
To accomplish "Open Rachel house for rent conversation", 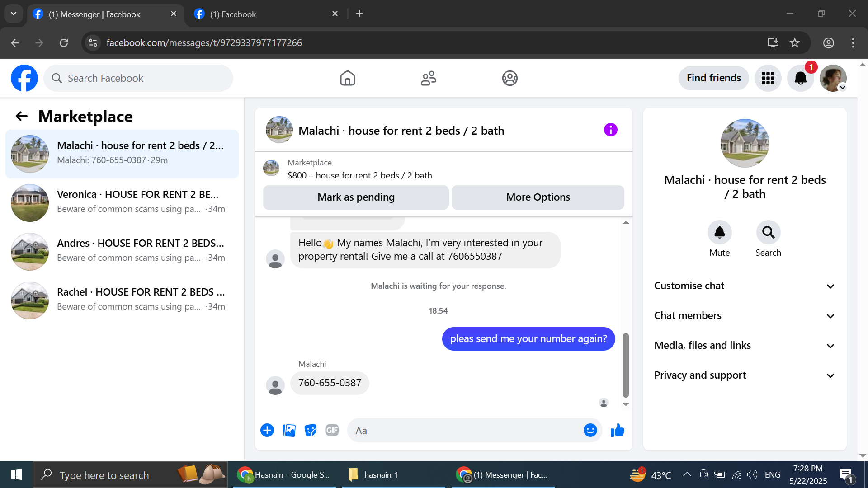I will pos(122,300).
